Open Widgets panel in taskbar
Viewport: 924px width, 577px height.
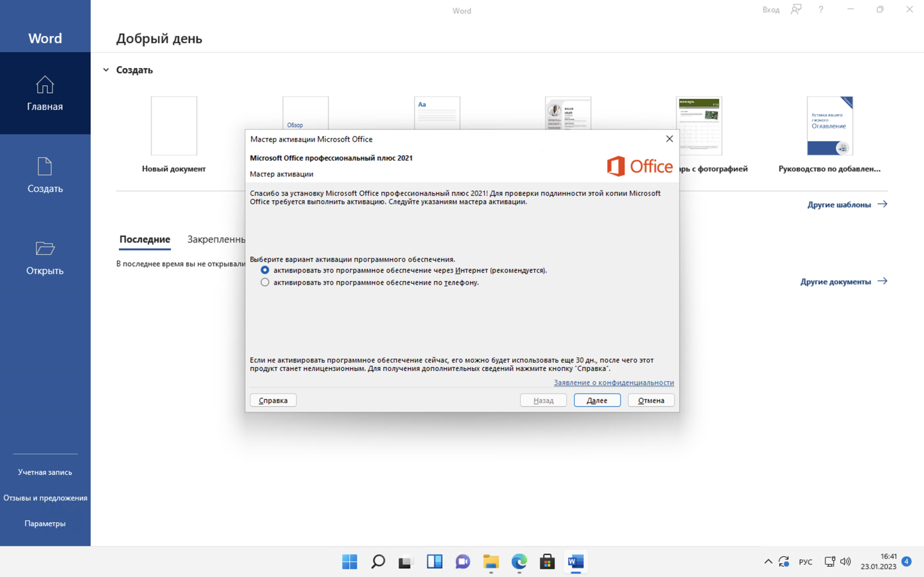(435, 562)
